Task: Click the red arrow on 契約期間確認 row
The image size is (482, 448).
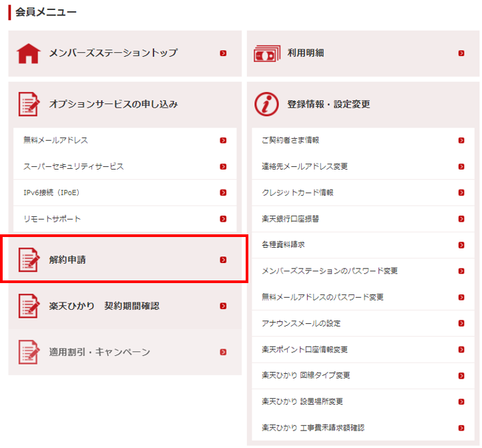Action: coord(223,306)
